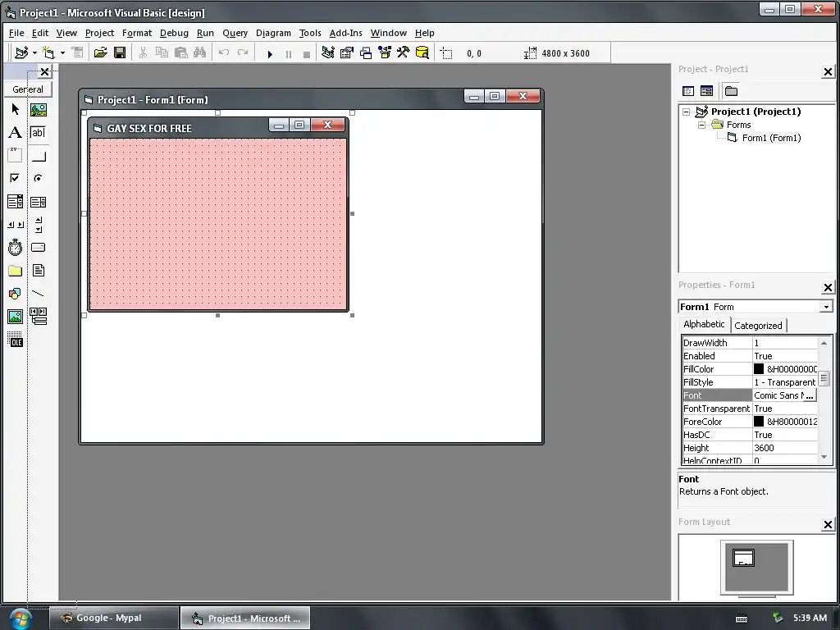840x630 pixels.
Task: Switch to the Categorized tab
Action: click(x=758, y=325)
